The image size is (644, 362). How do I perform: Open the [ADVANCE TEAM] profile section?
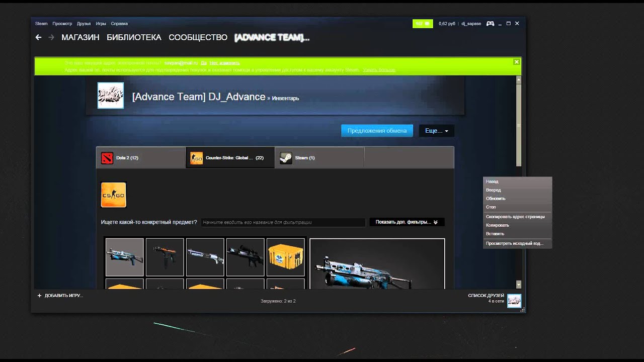click(x=272, y=38)
